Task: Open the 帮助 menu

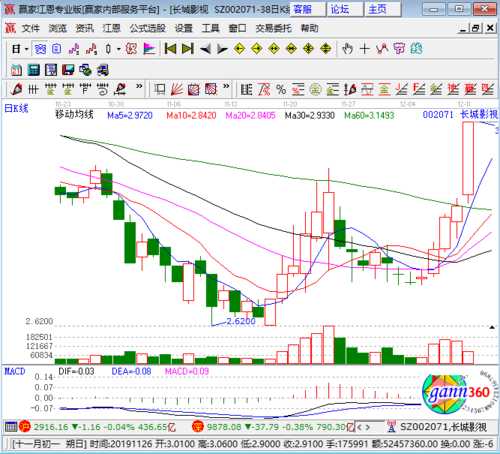Action: 310,29
